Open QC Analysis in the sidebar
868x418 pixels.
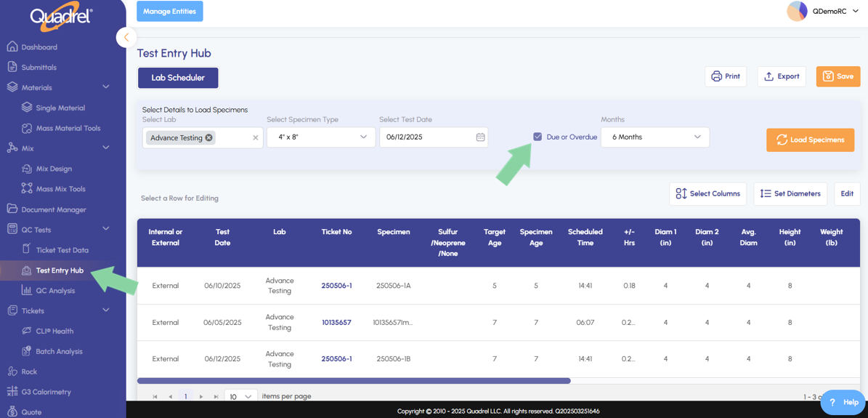55,291
